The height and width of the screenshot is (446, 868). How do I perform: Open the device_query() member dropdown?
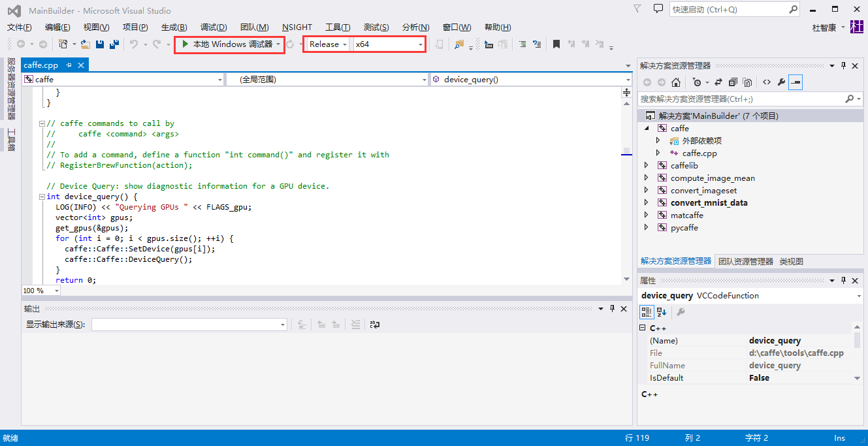point(530,80)
